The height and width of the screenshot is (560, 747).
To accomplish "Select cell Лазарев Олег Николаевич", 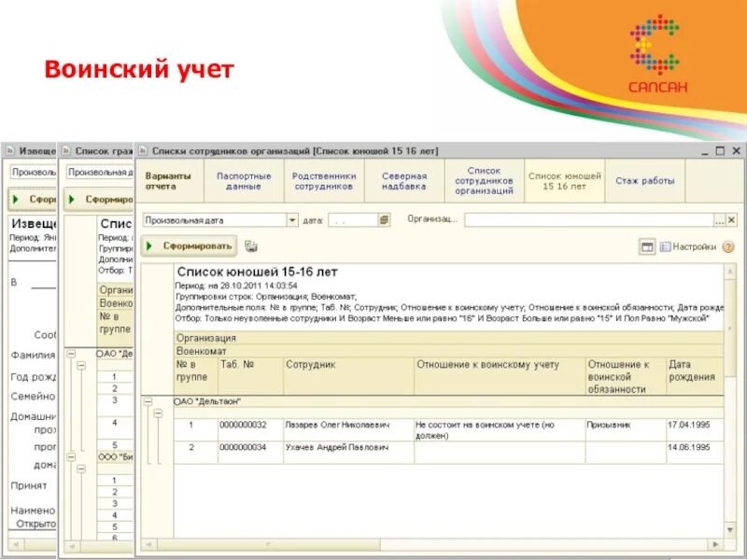I will 348,430.
